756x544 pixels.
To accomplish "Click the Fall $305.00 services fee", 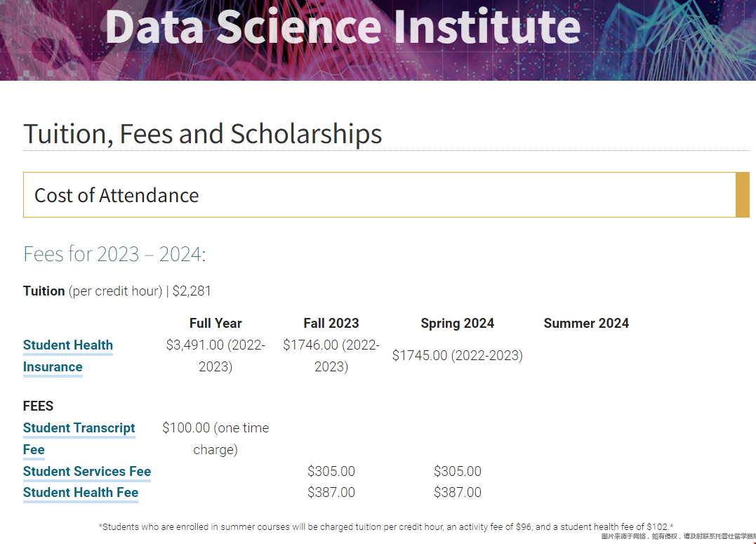I will tap(331, 471).
